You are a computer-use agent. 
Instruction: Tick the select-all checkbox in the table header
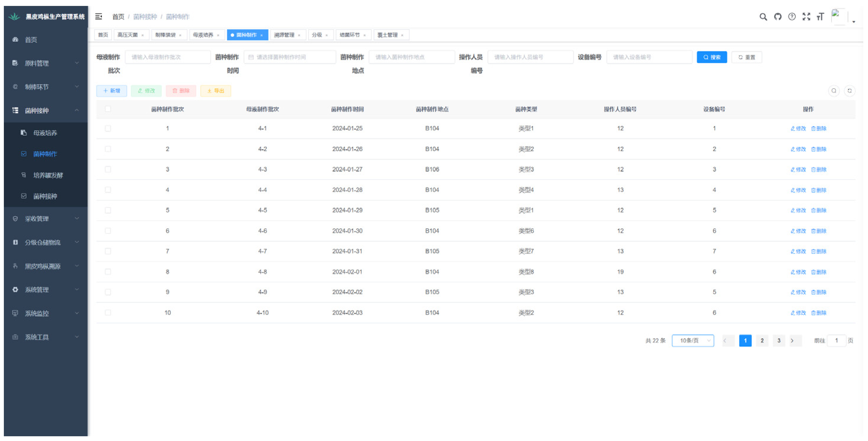coord(108,109)
